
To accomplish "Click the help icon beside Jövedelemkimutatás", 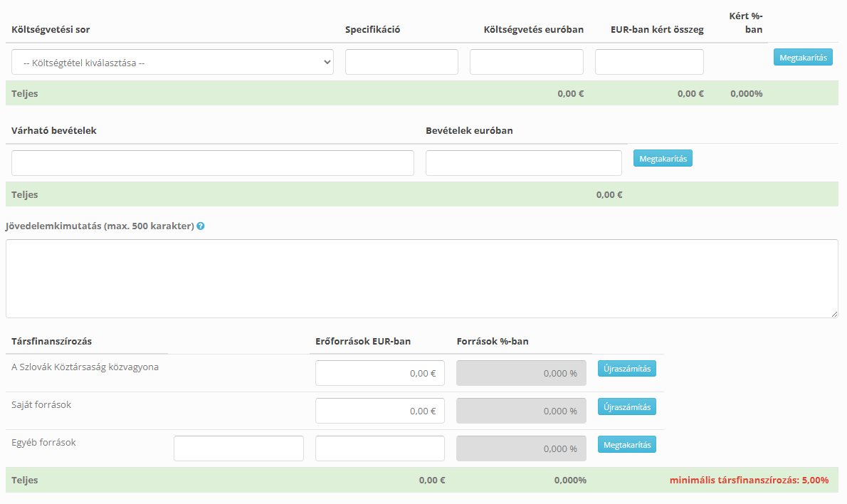I will [x=201, y=226].
